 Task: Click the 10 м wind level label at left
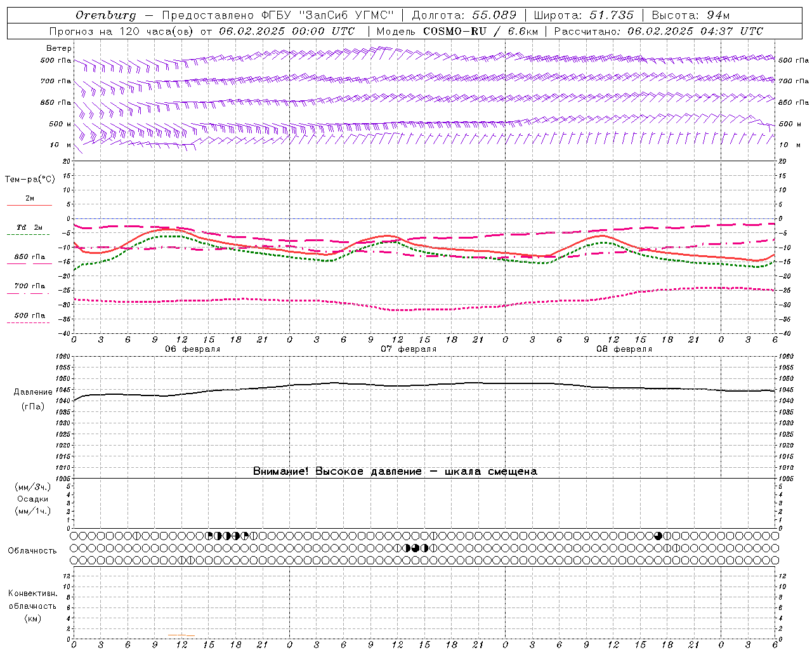click(x=61, y=145)
